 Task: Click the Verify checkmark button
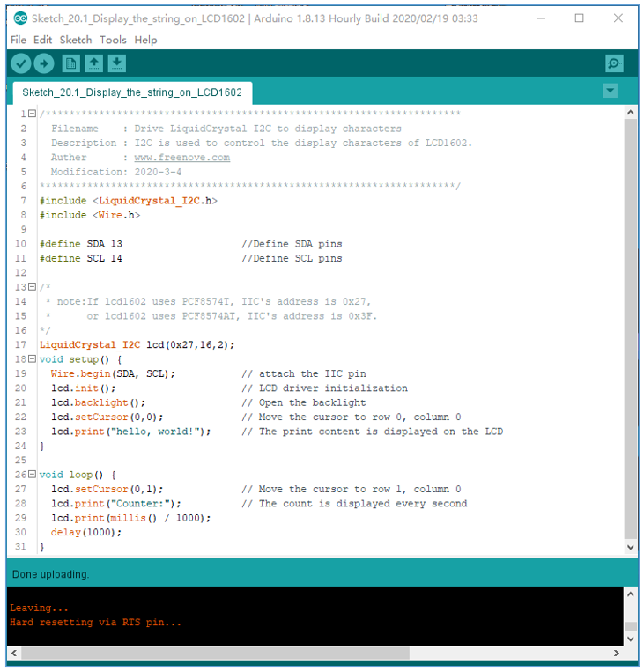click(x=20, y=64)
